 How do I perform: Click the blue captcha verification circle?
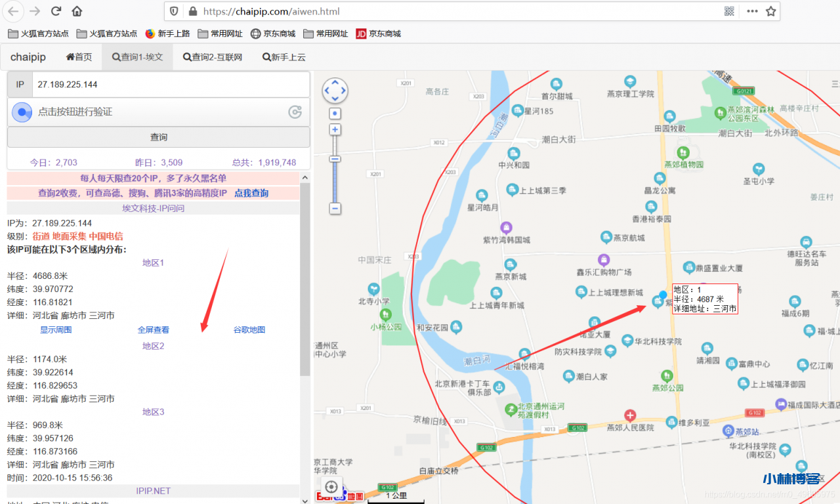pos(22,112)
